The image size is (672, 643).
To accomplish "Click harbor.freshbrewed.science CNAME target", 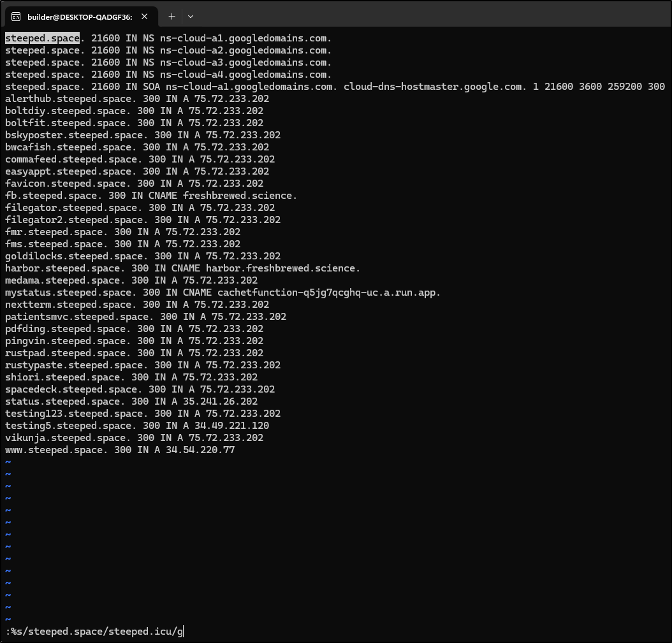I will pyautogui.click(x=282, y=268).
